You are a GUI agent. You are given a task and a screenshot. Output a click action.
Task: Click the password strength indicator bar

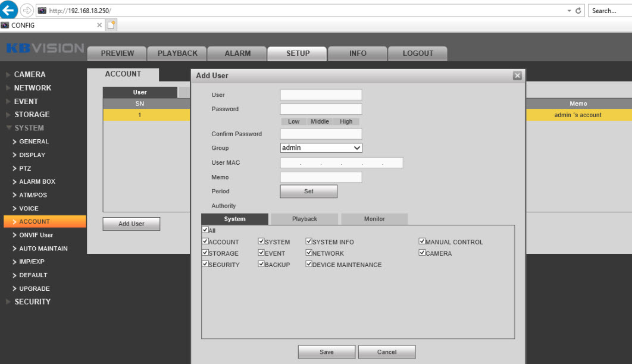(x=320, y=121)
